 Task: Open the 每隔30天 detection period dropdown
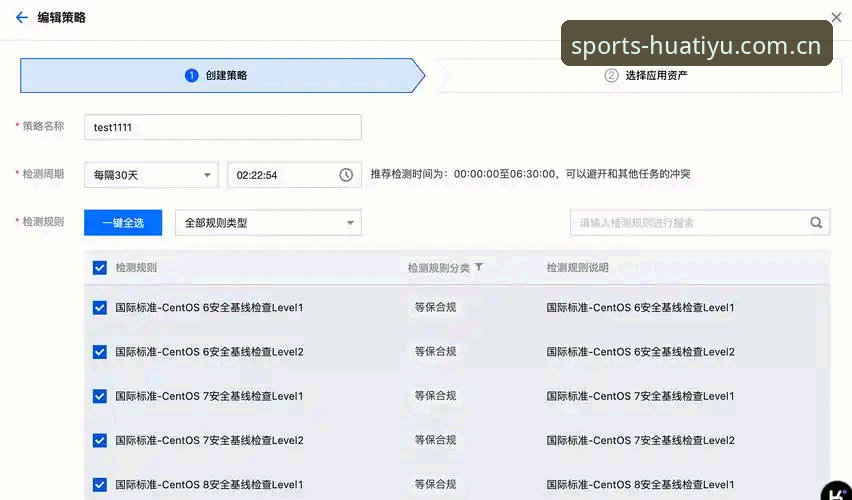point(151,175)
